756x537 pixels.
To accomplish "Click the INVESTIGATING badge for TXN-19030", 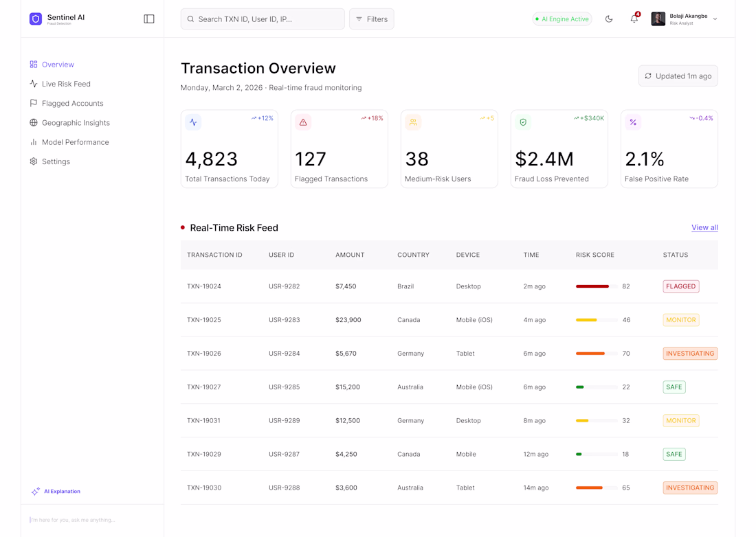I will coord(690,488).
